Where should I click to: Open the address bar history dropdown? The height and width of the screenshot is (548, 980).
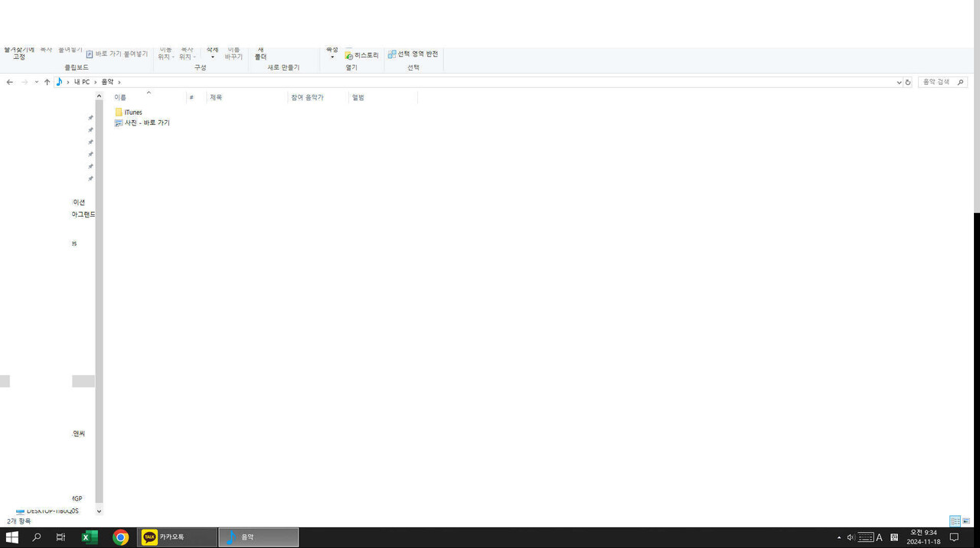click(x=899, y=82)
